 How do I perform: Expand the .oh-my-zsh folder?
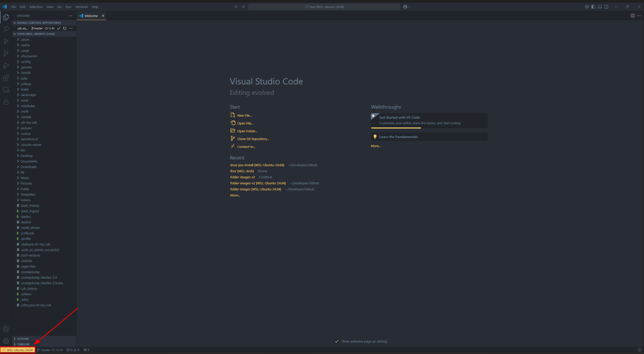44,123
